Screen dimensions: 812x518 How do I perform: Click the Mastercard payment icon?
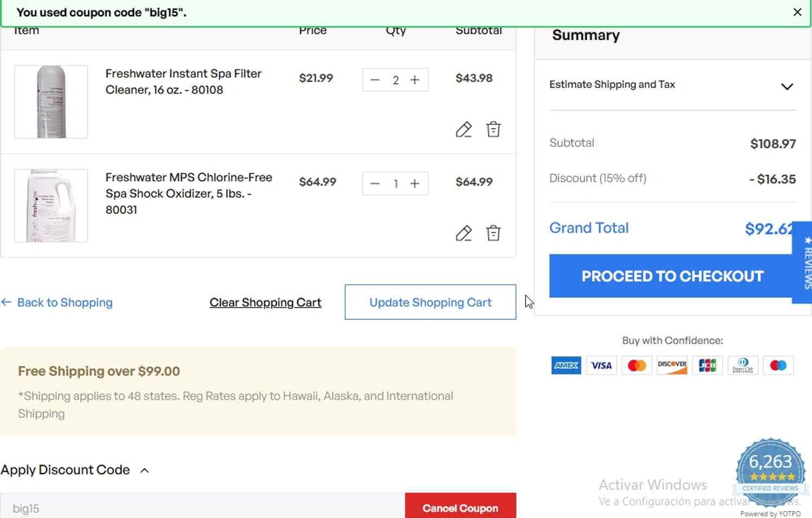[x=637, y=365]
